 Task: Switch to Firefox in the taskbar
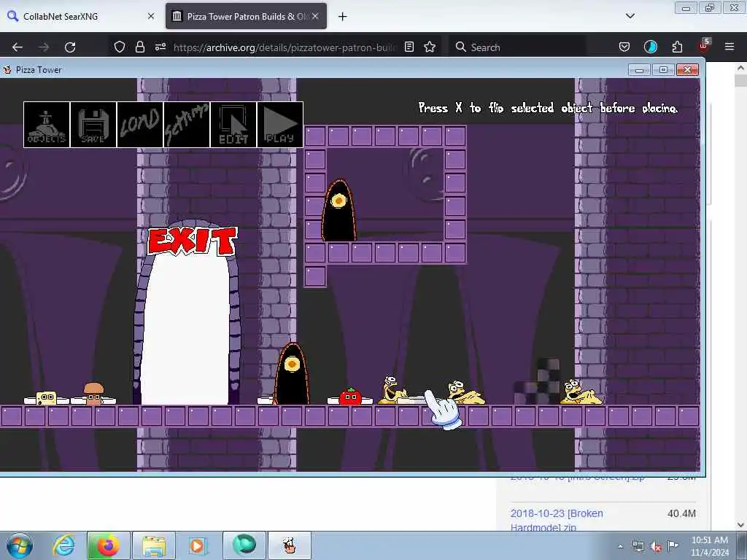tap(109, 545)
